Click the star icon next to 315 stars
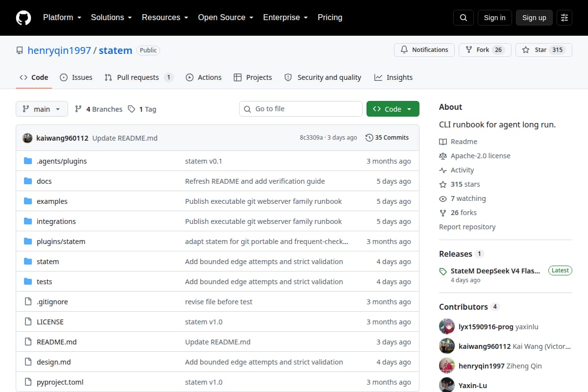The height and width of the screenshot is (392, 588). tap(443, 184)
